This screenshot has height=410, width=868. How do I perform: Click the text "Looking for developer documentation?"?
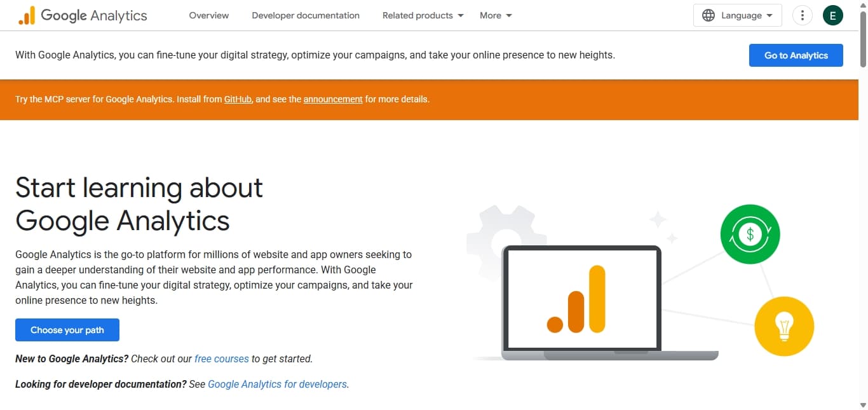point(101,384)
